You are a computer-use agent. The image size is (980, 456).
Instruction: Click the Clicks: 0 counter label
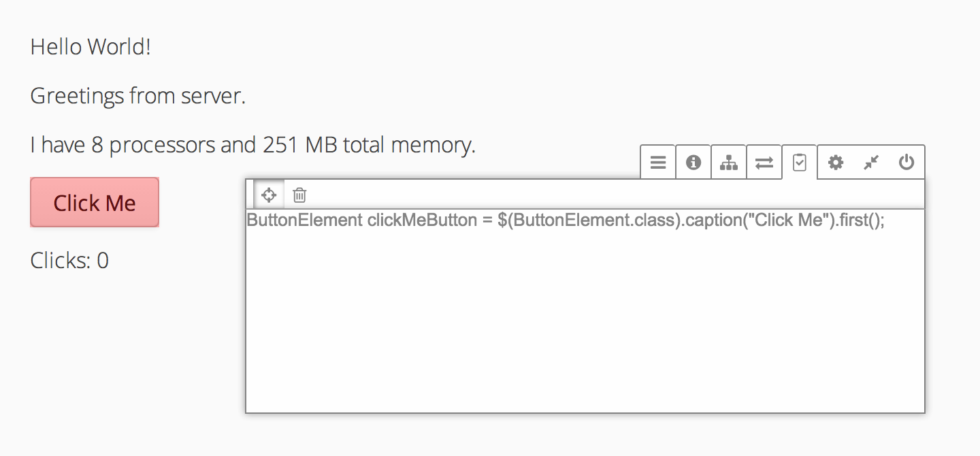(x=69, y=261)
